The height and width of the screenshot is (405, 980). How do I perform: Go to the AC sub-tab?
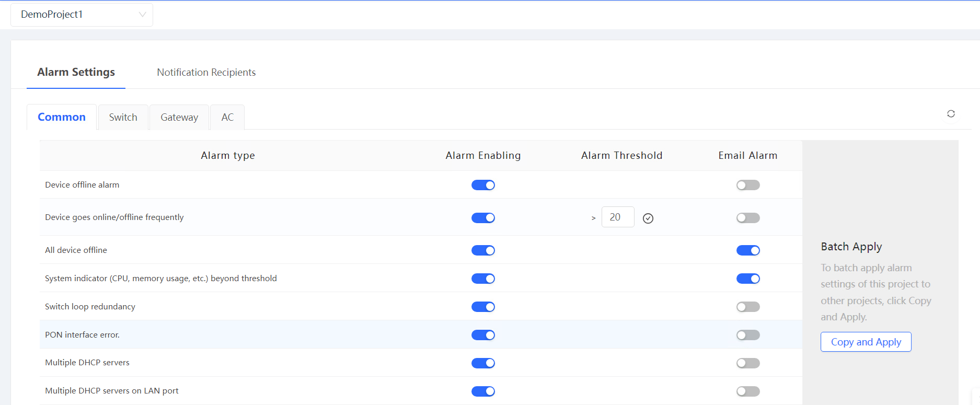click(227, 118)
